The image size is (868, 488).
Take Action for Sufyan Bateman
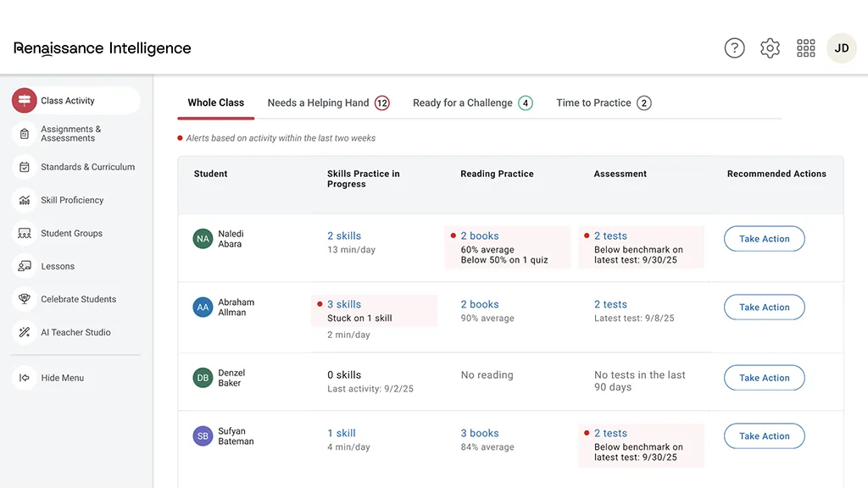click(x=764, y=436)
